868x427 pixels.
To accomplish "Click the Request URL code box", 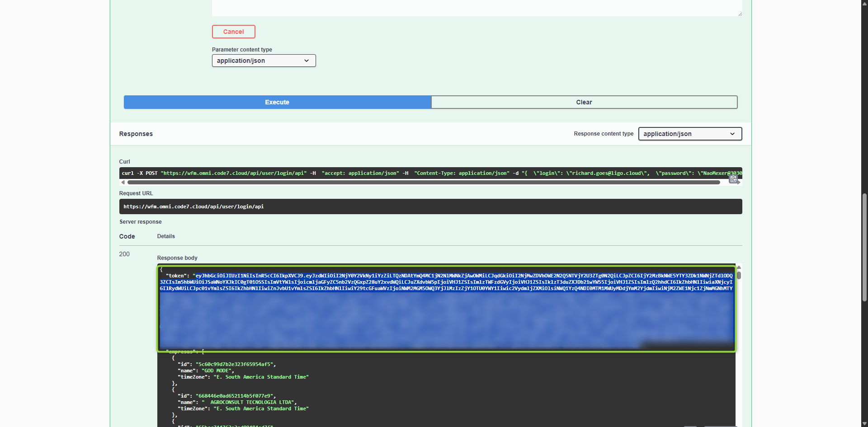I will pyautogui.click(x=430, y=206).
